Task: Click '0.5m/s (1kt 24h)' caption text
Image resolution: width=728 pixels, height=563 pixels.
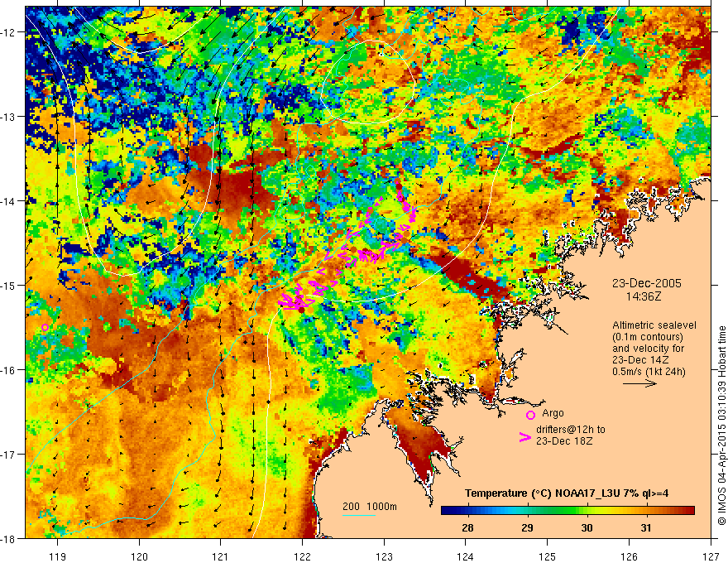Action: point(649,372)
